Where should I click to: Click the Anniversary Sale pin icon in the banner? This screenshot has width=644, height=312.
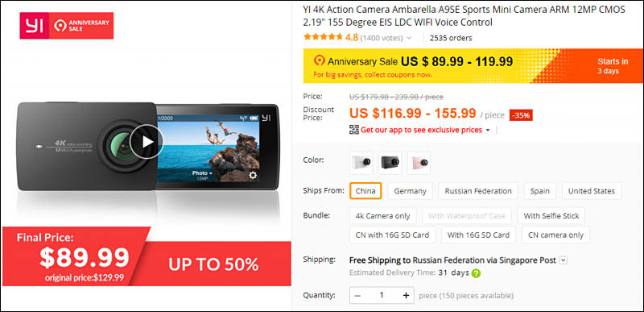click(319, 61)
